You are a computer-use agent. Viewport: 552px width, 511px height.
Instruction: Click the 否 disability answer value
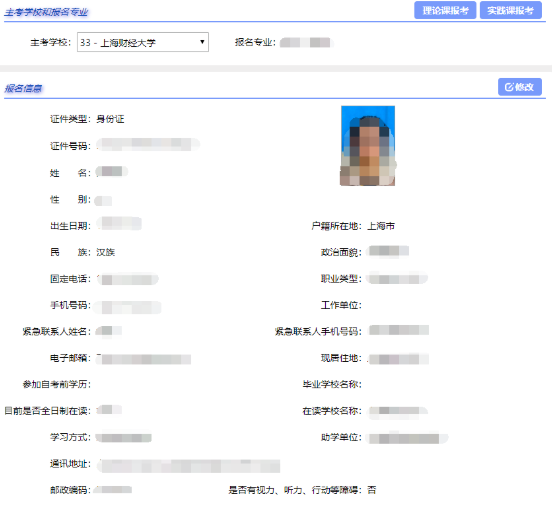(x=372, y=490)
